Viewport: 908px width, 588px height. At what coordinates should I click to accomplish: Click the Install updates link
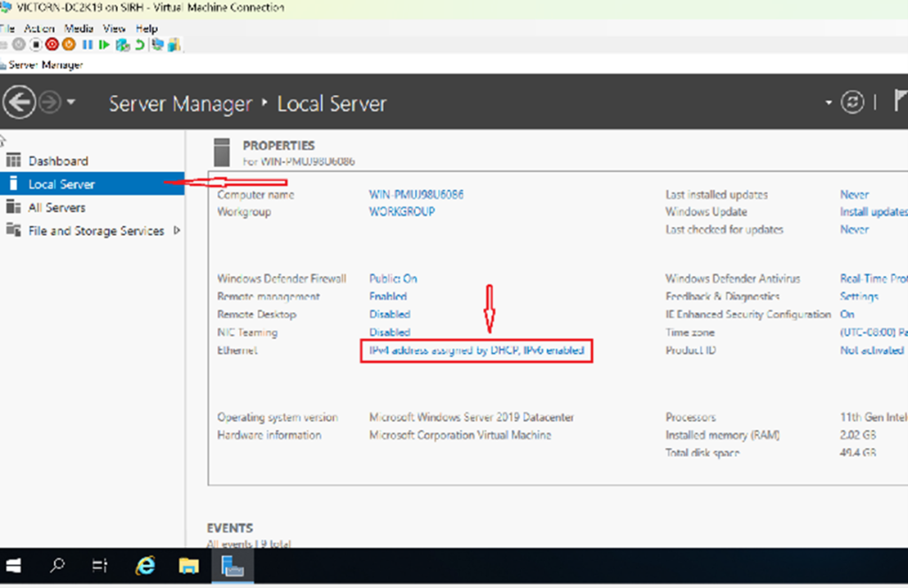tap(873, 212)
